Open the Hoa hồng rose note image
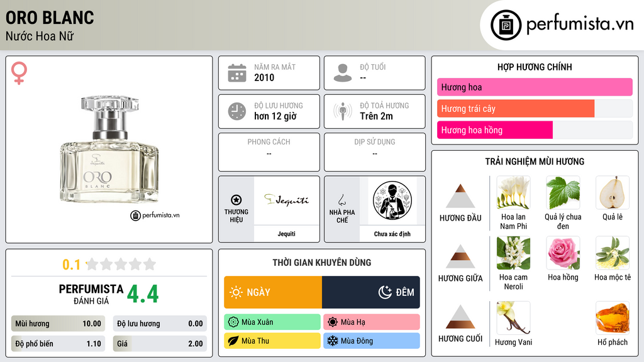 [563, 253]
